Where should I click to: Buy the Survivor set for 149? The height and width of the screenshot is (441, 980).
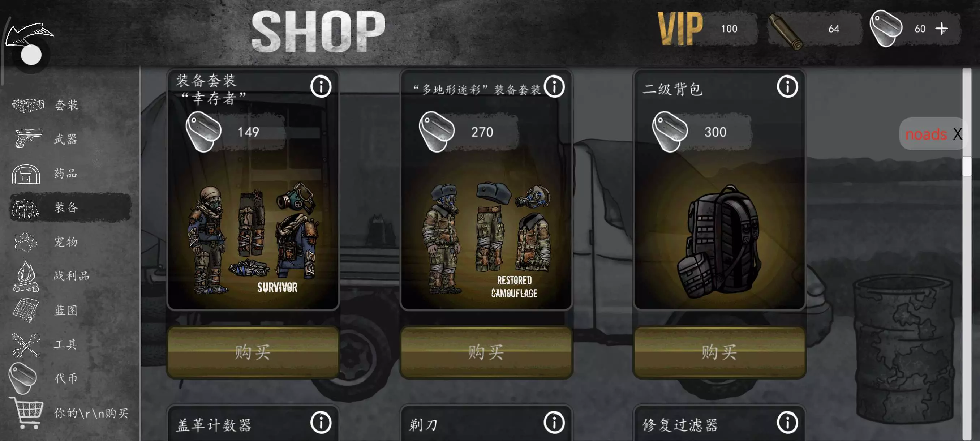pos(253,352)
